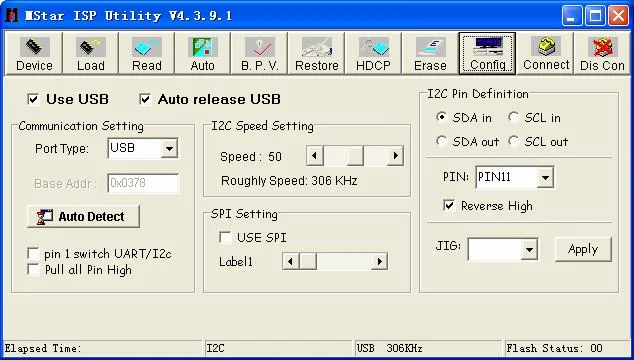Viewport: 634px width, 360px height.
Task: Check the USE SPI checkbox
Action: [225, 237]
